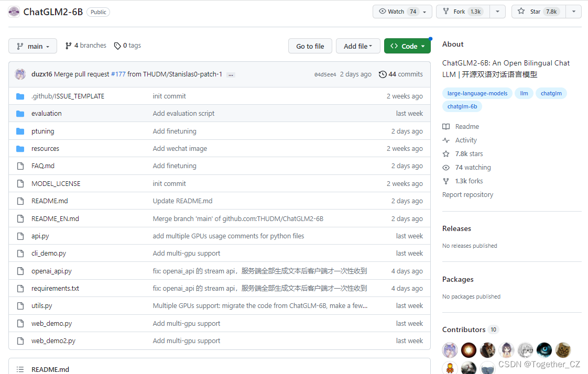Screen dimensions: 588x374
Task: Open the web_demo.py file
Action: 52,323
